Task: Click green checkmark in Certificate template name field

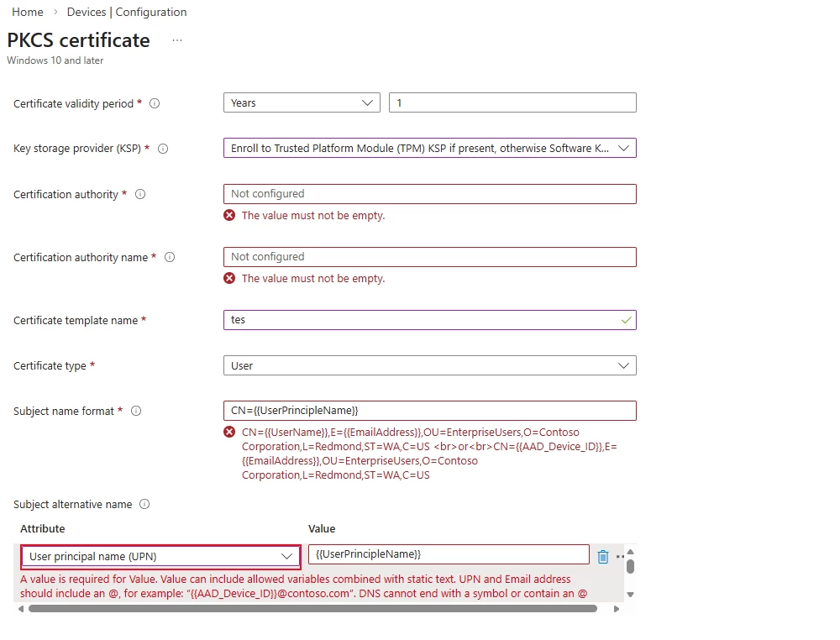Action: point(626,320)
